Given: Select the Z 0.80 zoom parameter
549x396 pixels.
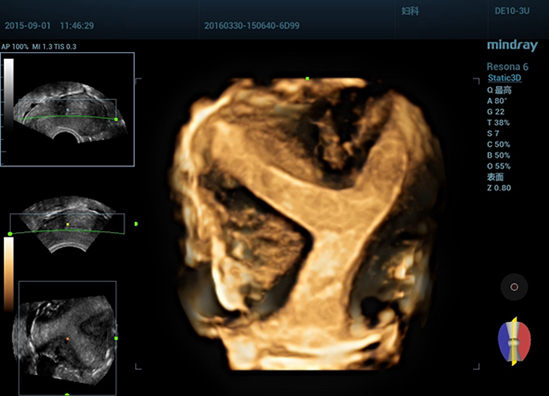Looking at the screenshot, I should pyautogui.click(x=499, y=188).
